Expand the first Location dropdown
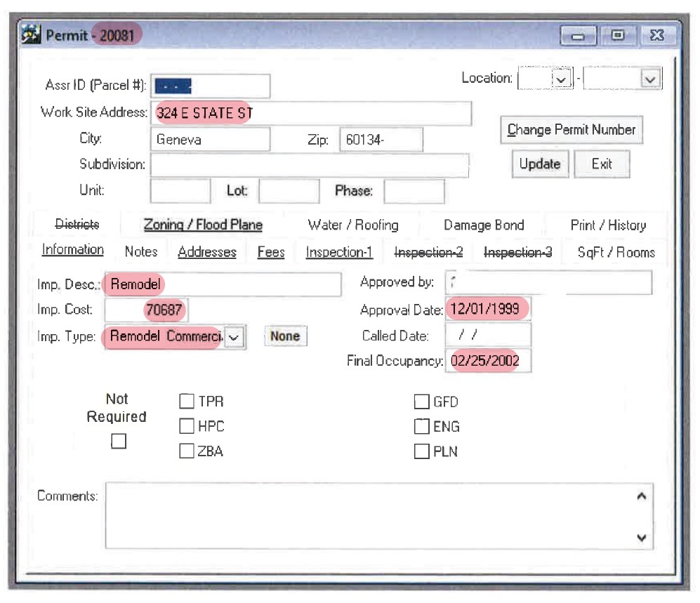This screenshot has width=700, height=603. pos(561,79)
